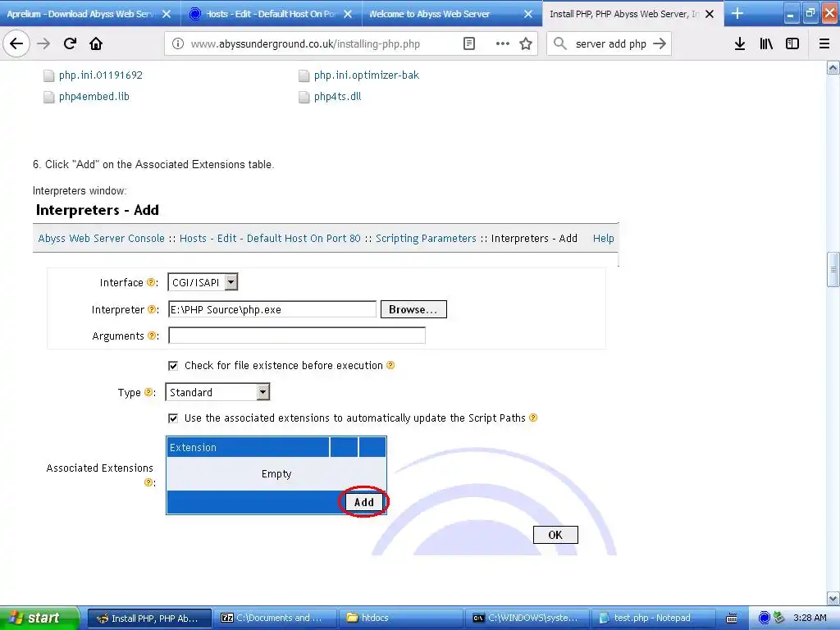Image resolution: width=840 pixels, height=630 pixels.
Task: Open php.ini.optimizer-bak file link
Action: [367, 75]
